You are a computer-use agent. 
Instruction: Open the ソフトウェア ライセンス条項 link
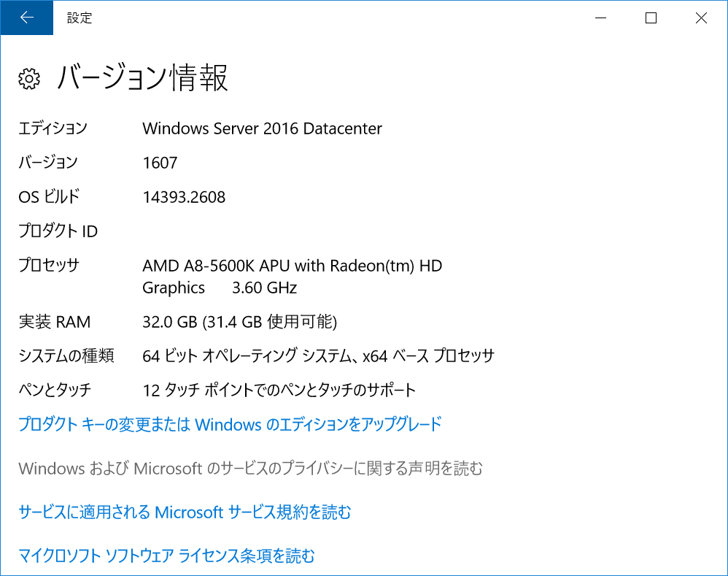pos(166,556)
